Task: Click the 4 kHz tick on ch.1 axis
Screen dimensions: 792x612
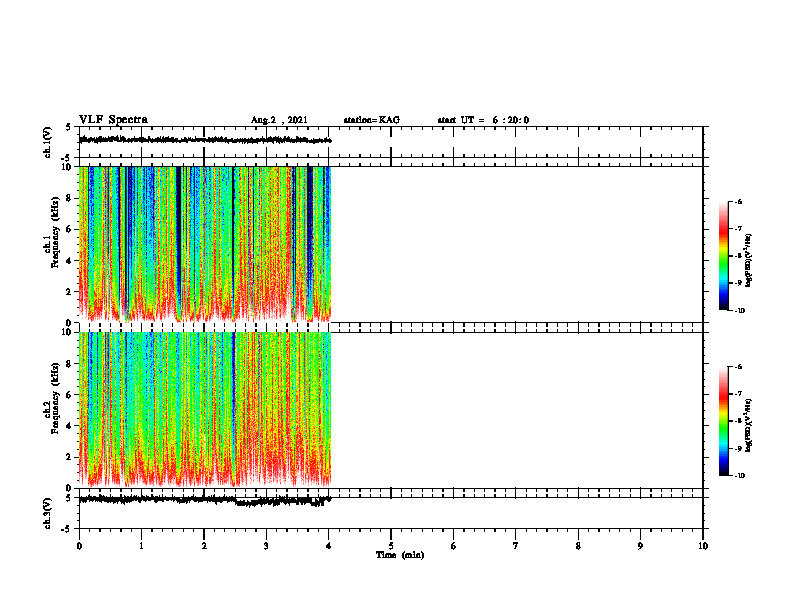Action: pyautogui.click(x=70, y=261)
